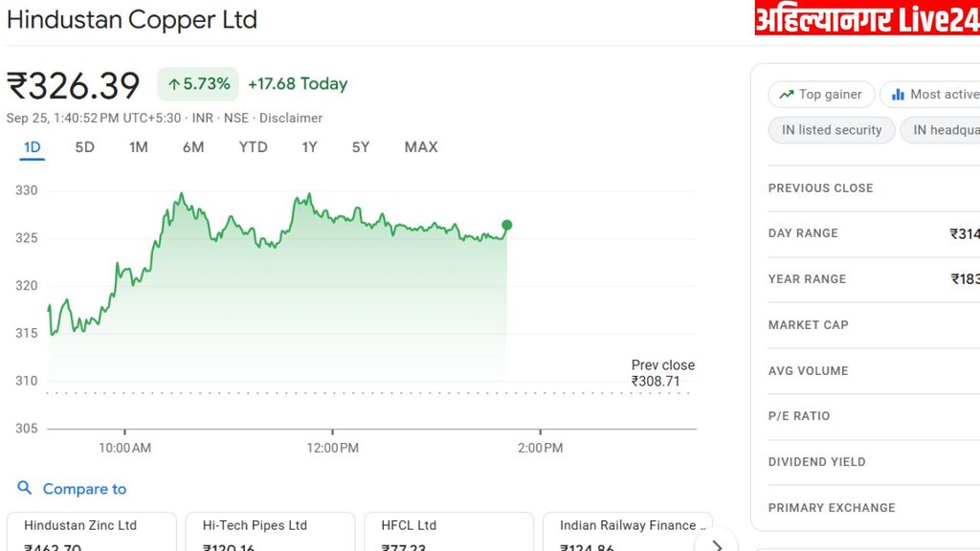Select the HFCL Ltd comparison card

point(447,534)
